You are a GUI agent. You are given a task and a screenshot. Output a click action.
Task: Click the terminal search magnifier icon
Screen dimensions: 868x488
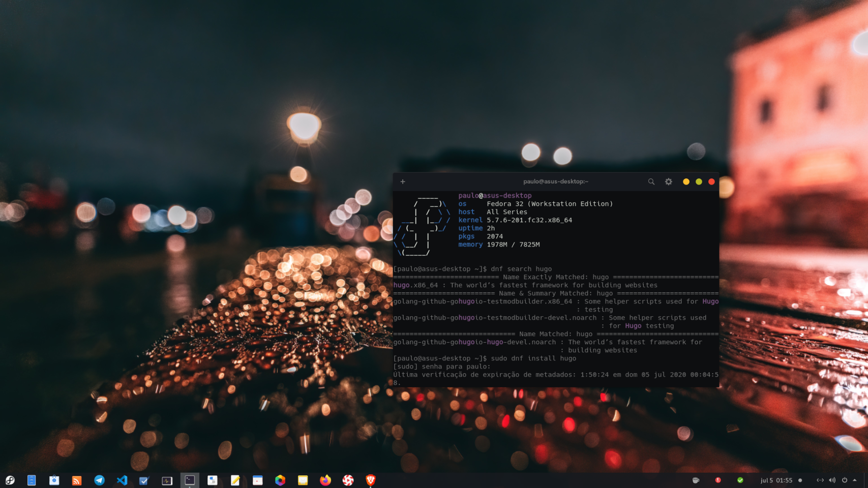click(x=651, y=181)
